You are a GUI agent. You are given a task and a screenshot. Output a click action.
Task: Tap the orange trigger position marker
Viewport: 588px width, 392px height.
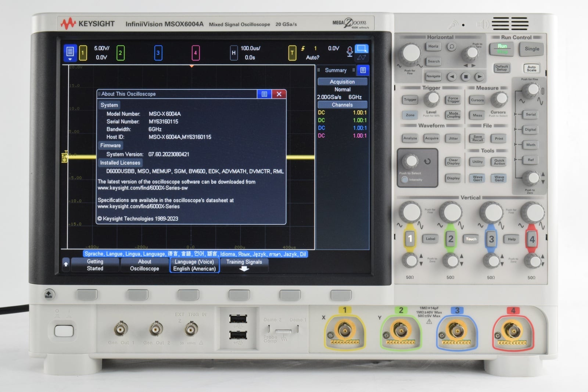pyautogui.click(x=191, y=66)
